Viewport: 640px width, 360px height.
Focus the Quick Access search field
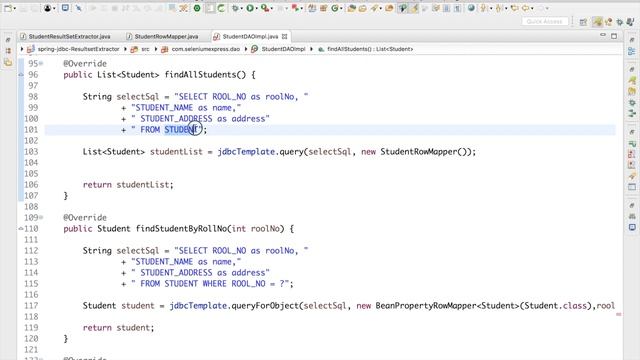(545, 21)
